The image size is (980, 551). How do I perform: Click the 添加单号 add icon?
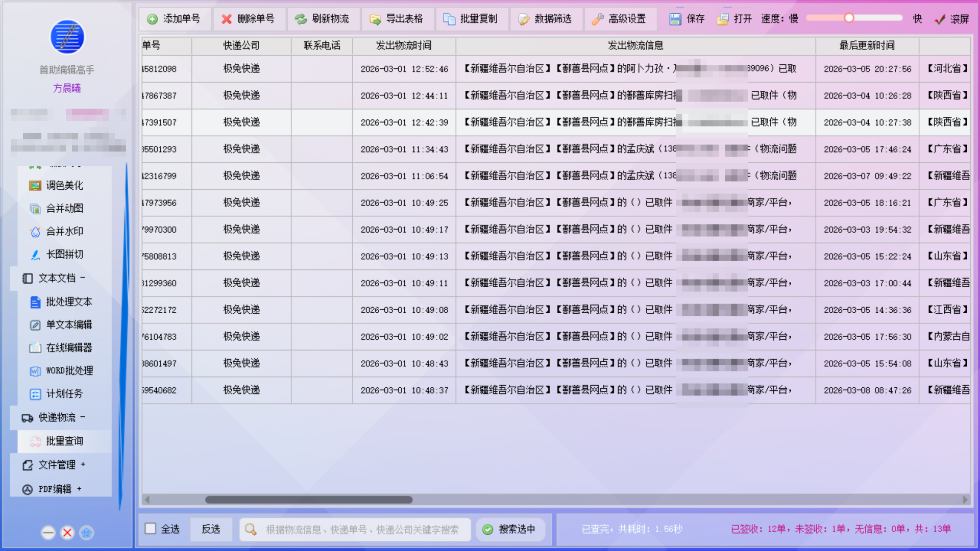pyautogui.click(x=152, y=19)
